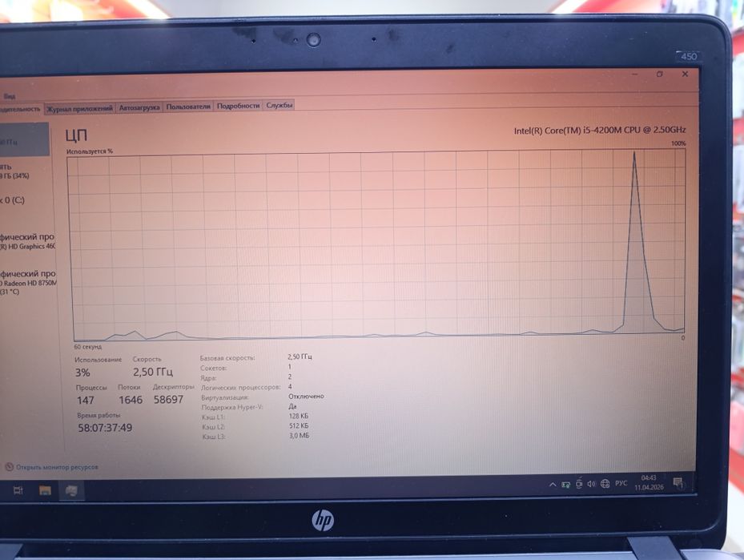Image resolution: width=744 pixels, height=560 pixels.
Task: Click the 60 секунд graph label
Action: [88, 347]
